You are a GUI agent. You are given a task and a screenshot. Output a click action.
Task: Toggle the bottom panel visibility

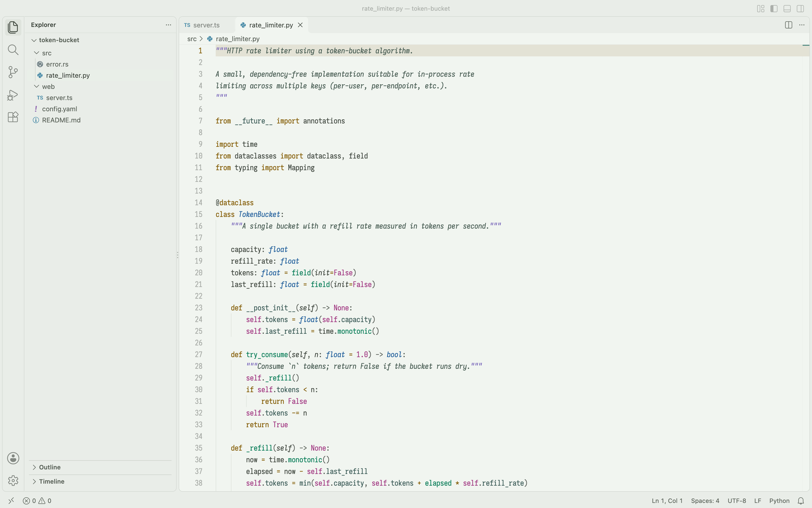[787, 9]
